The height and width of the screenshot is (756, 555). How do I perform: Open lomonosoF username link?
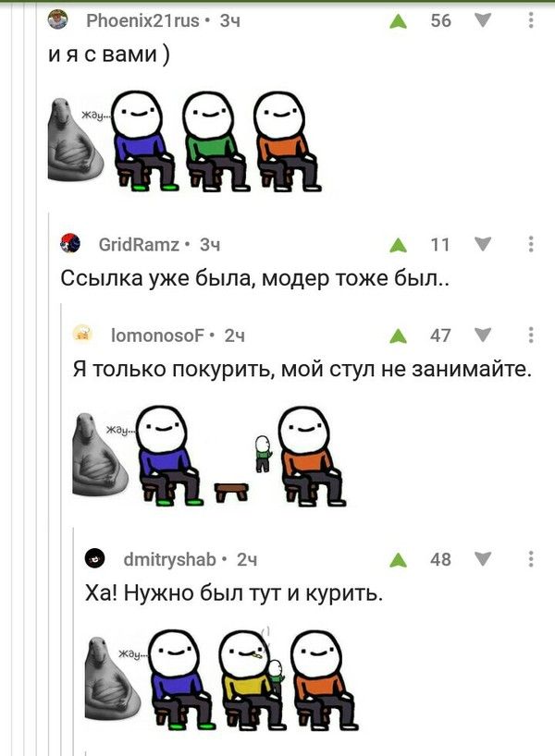pos(157,335)
